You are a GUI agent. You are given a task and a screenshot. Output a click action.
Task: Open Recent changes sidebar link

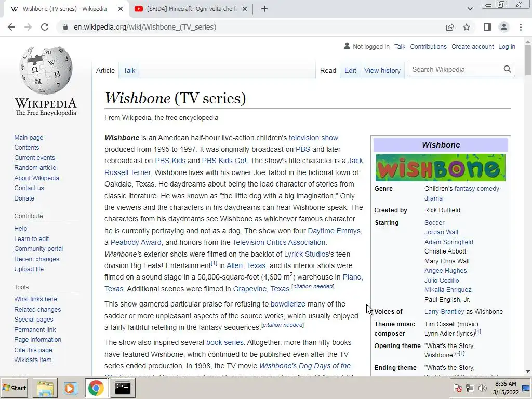37,259
